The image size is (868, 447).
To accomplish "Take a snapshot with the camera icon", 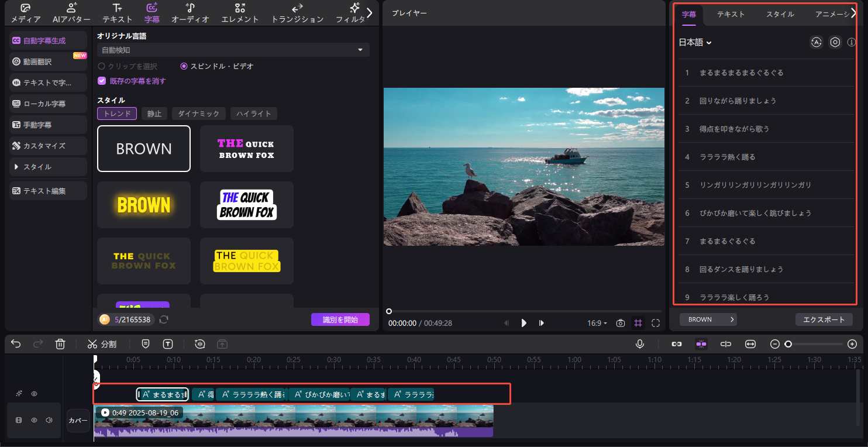I will [x=621, y=323].
